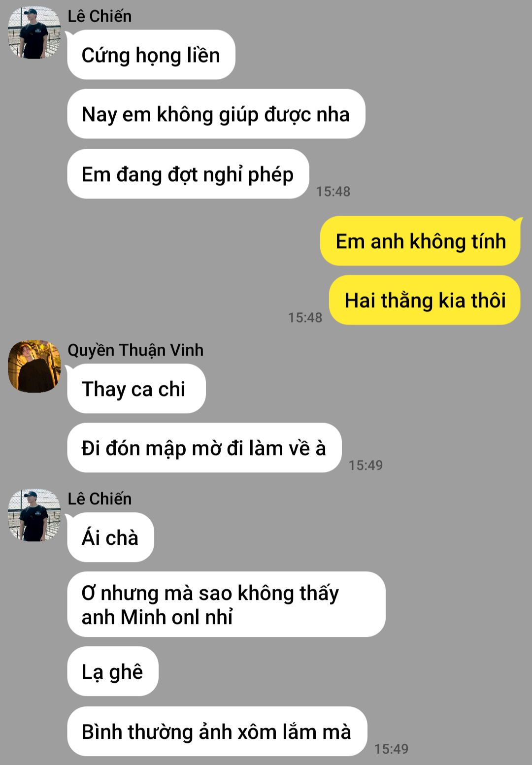The height and width of the screenshot is (765, 532).
Task: Select the yellow "Em anh không tính" message
Action: [x=421, y=241]
